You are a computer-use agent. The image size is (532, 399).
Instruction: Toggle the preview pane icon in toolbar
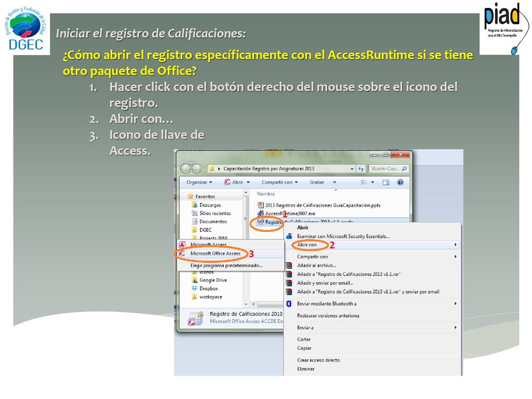(x=386, y=182)
